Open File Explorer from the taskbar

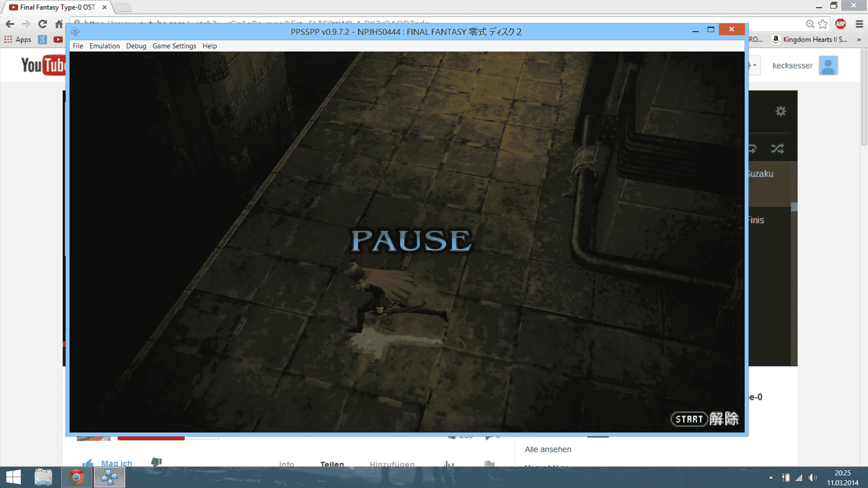point(43,477)
